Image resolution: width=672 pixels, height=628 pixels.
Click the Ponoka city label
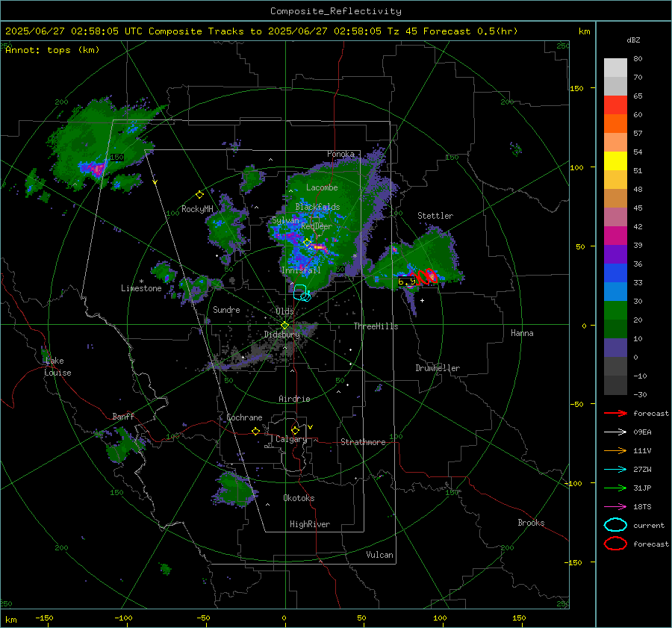340,154
